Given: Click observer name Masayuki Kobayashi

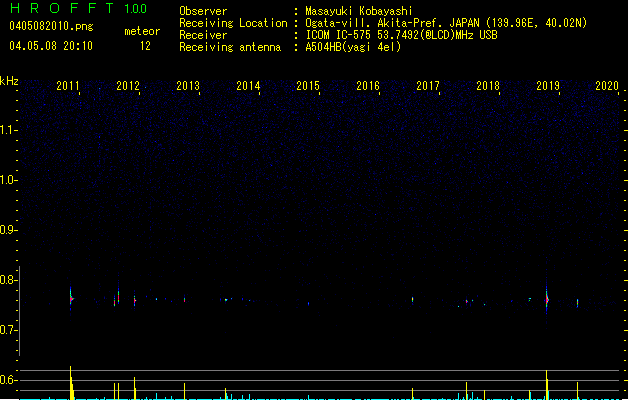Looking at the screenshot, I should click(x=359, y=11).
